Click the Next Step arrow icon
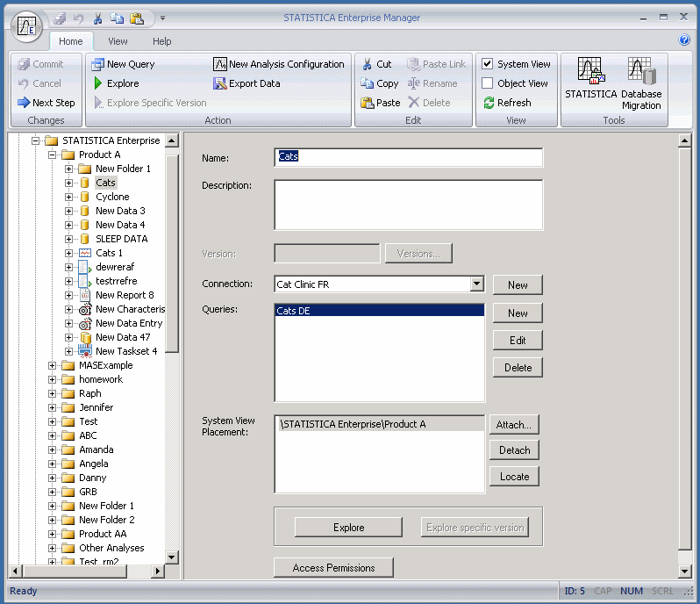Screen dimensions: 700x604 [x=23, y=103]
